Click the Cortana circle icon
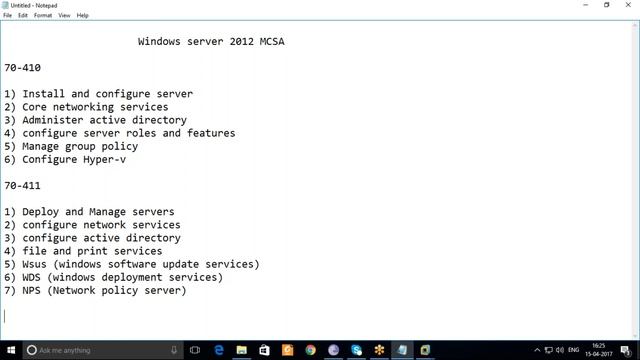 coord(31,350)
